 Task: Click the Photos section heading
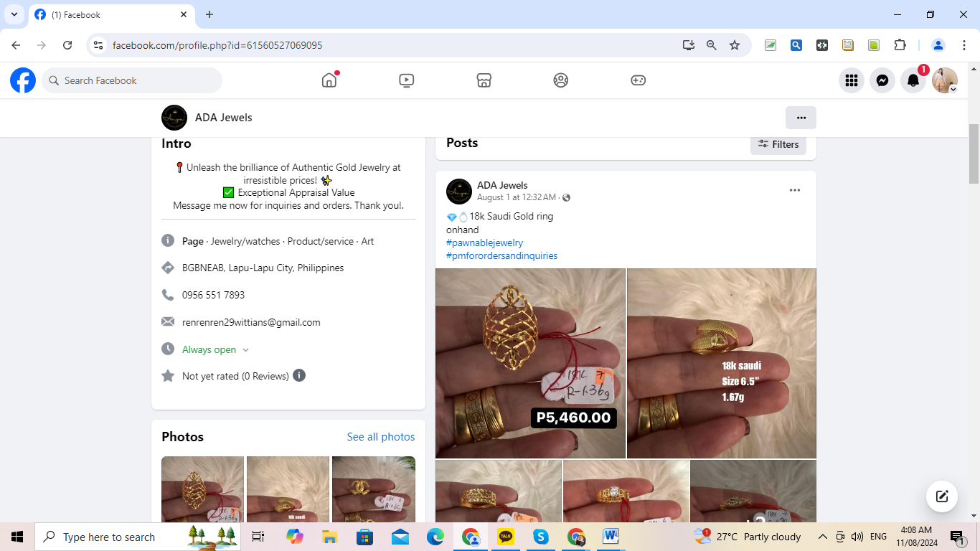click(182, 437)
